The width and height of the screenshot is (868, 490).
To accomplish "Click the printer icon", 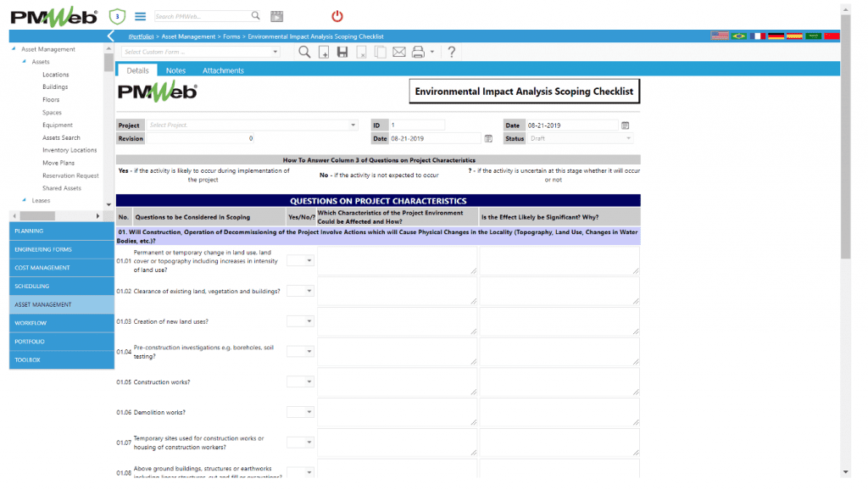I will [x=418, y=52].
